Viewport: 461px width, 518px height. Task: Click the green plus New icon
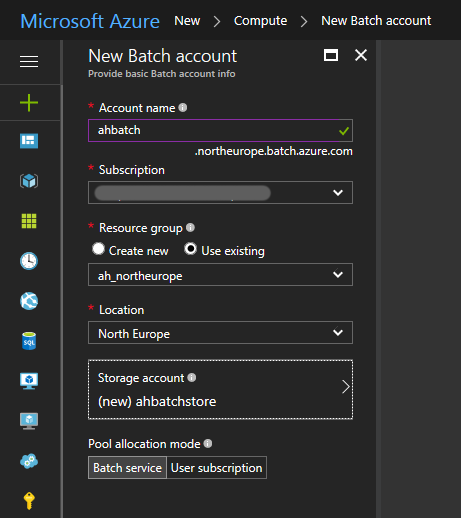[29, 103]
